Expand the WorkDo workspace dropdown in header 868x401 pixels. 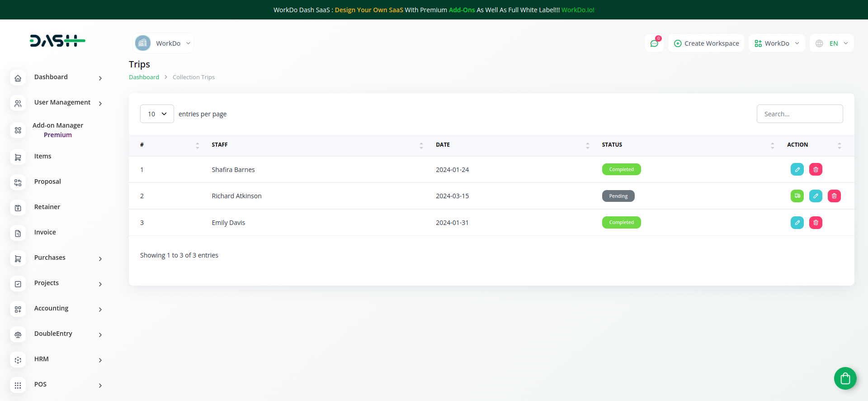point(777,43)
